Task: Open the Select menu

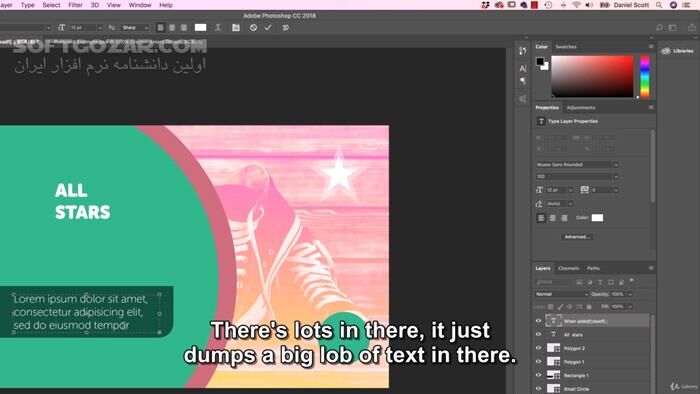Action: click(51, 5)
